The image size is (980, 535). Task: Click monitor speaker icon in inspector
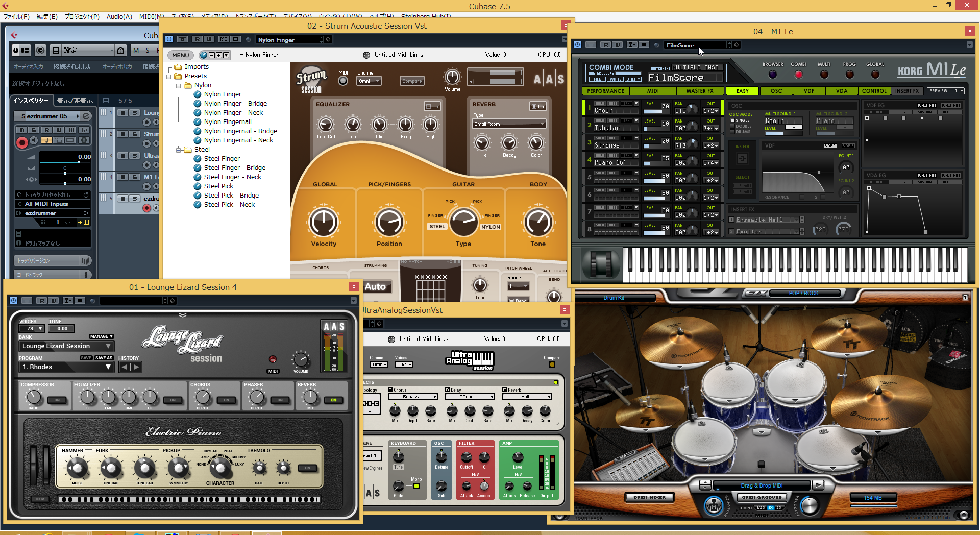pyautogui.click(x=34, y=140)
